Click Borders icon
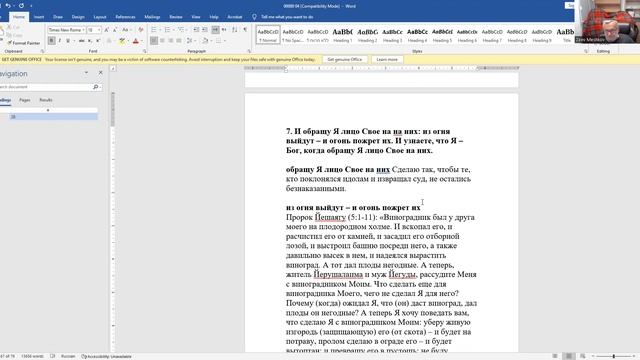This screenshot has width=640, height=360. click(x=218, y=41)
